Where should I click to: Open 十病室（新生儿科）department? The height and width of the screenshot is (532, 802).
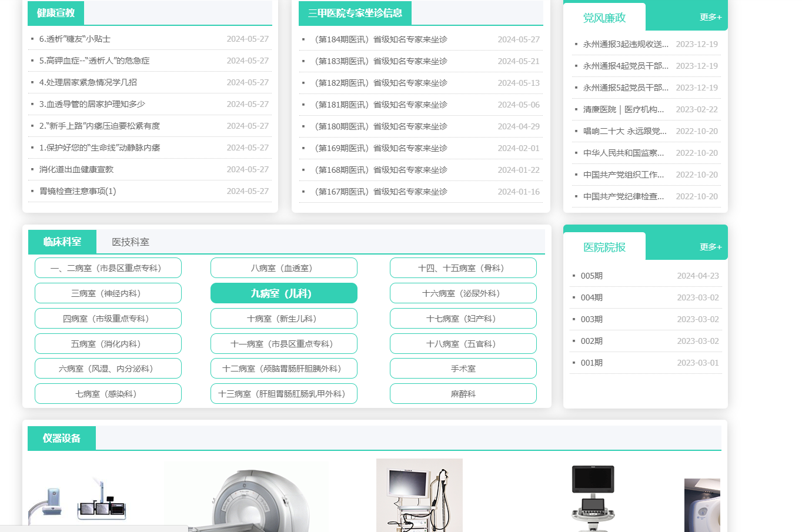point(284,319)
